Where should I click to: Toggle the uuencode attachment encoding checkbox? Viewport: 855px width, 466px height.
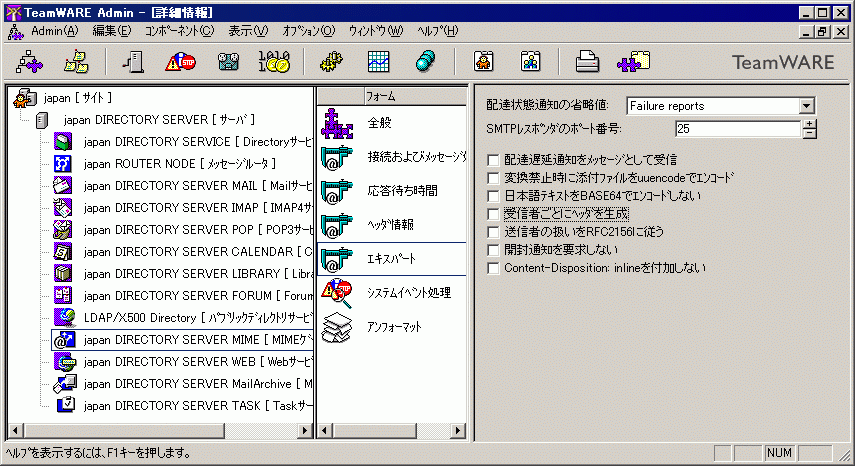tap(493, 178)
